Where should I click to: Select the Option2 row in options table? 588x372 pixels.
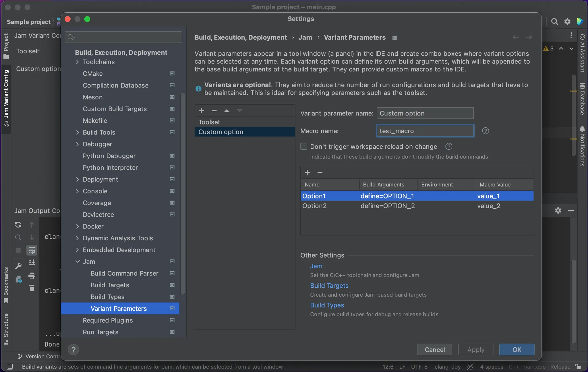pyautogui.click(x=417, y=206)
